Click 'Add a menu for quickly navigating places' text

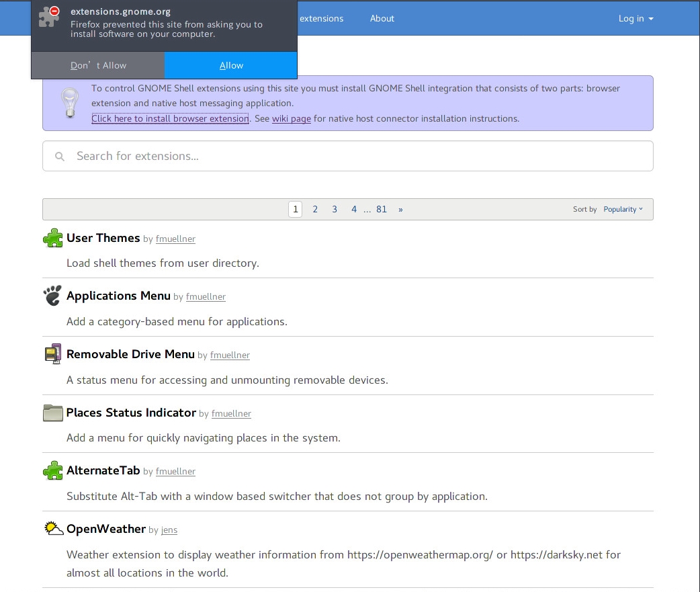tap(203, 438)
